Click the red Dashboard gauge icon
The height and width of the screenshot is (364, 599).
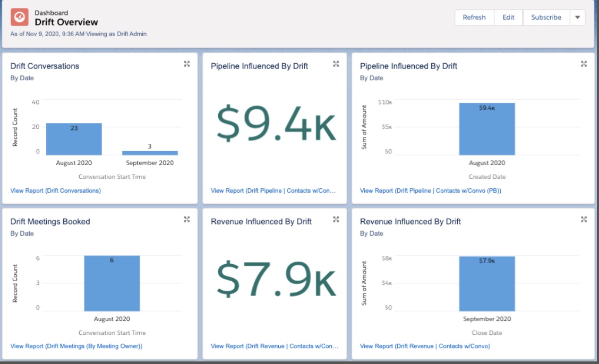(20, 17)
